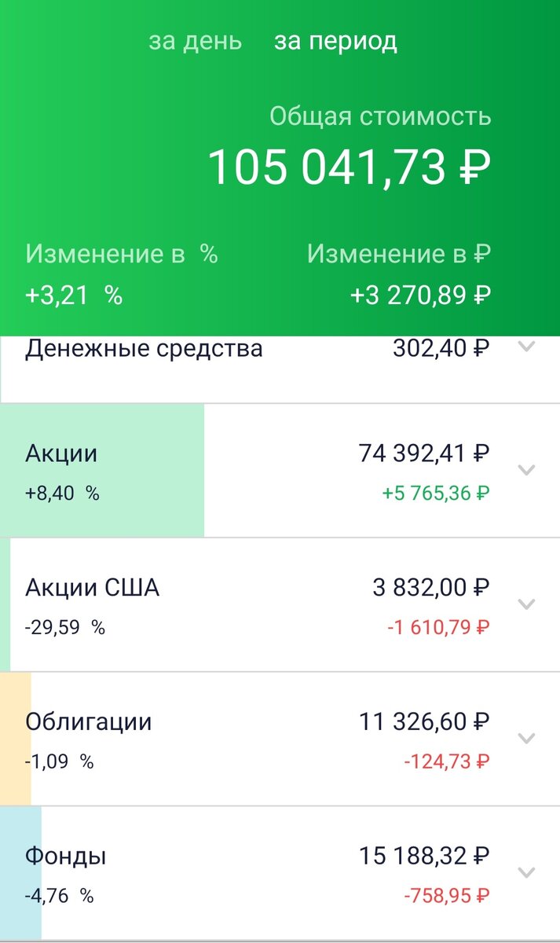
Task: Click the red loss value "-1 610,79 ₽"
Action: 437,628
